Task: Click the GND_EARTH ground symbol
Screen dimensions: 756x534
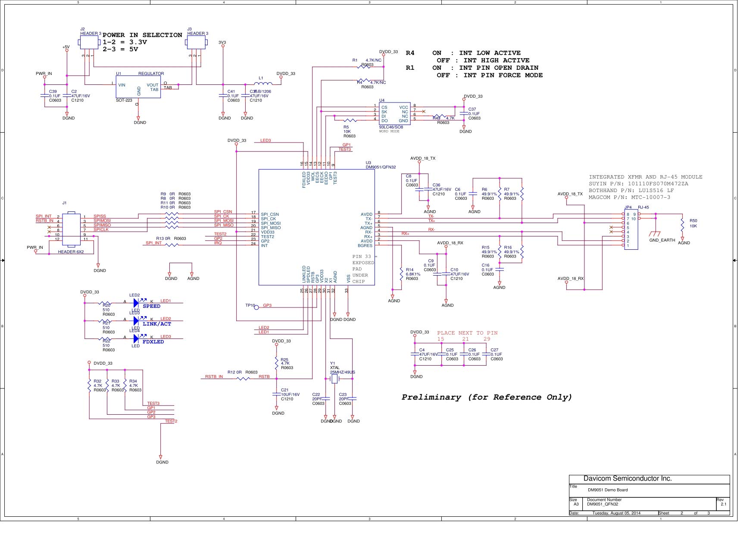Action: click(x=655, y=233)
